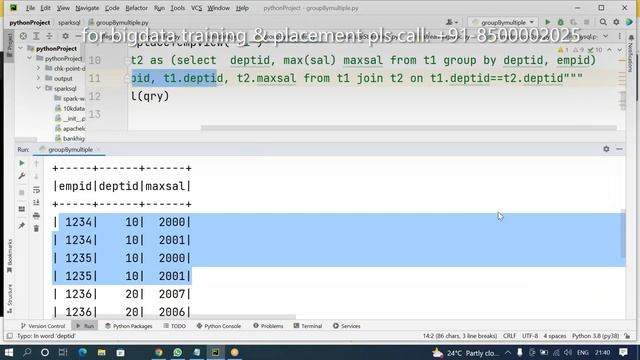This screenshot has width=640, height=360.
Task: Change indent setting 4 spaces
Action: coord(554,336)
